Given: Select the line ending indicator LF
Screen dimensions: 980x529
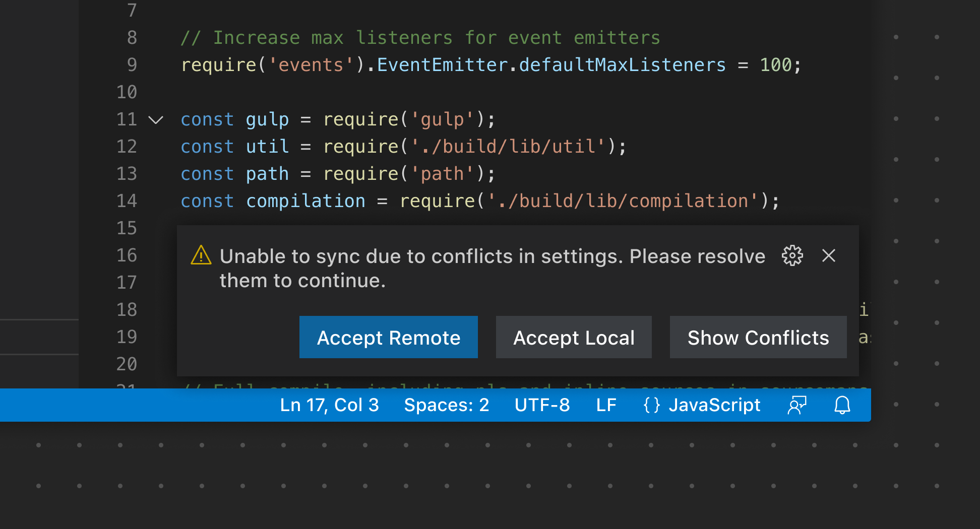Looking at the screenshot, I should pyautogui.click(x=606, y=405).
